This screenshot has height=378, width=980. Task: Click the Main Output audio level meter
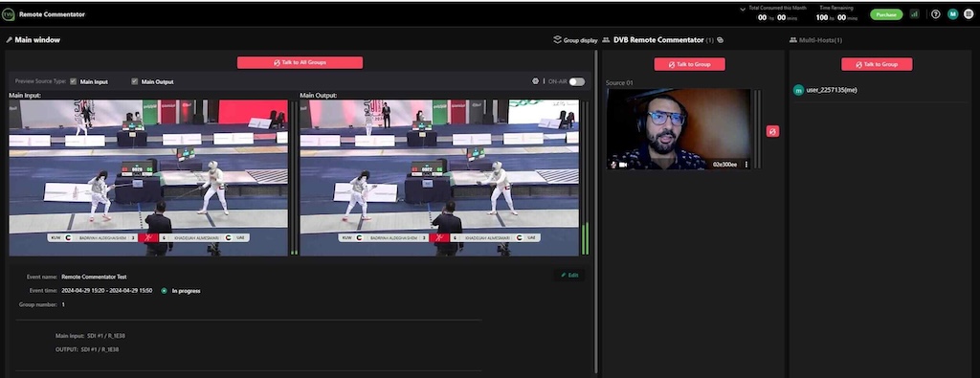[x=585, y=178]
